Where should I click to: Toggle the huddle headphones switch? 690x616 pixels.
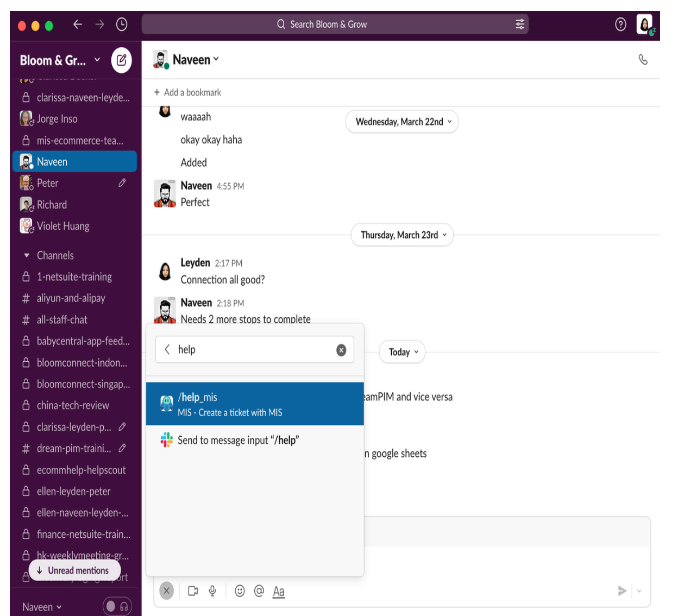tap(117, 606)
